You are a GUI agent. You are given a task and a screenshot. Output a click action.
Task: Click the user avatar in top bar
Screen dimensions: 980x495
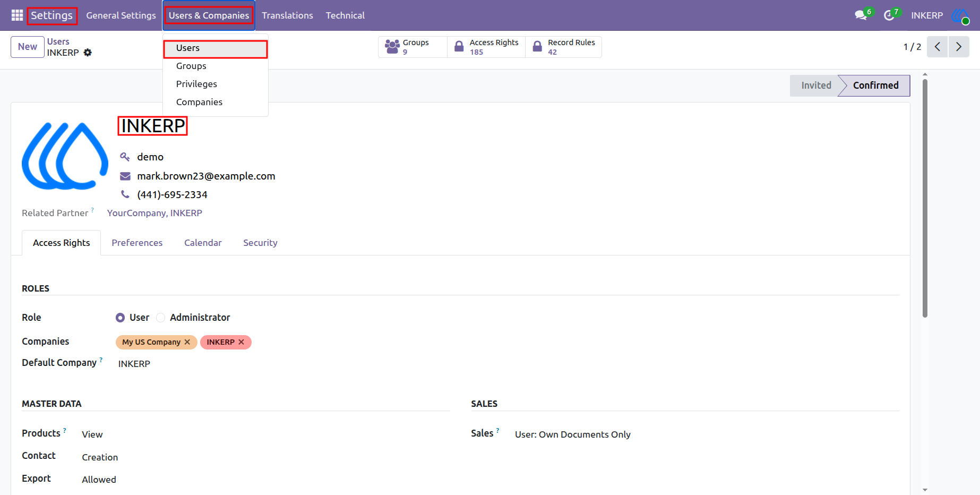coord(961,16)
